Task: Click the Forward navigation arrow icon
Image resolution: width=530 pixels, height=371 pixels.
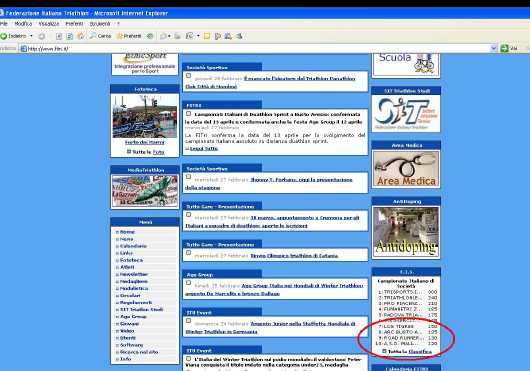Action: [42, 36]
